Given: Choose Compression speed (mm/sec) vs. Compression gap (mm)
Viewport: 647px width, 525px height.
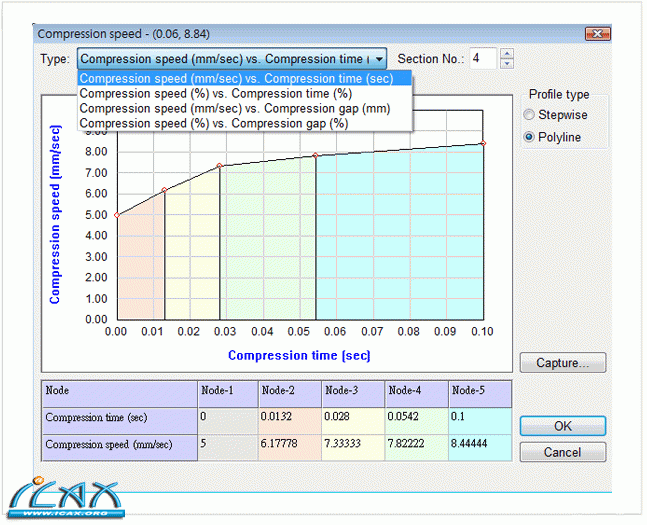Looking at the screenshot, I should (236, 108).
